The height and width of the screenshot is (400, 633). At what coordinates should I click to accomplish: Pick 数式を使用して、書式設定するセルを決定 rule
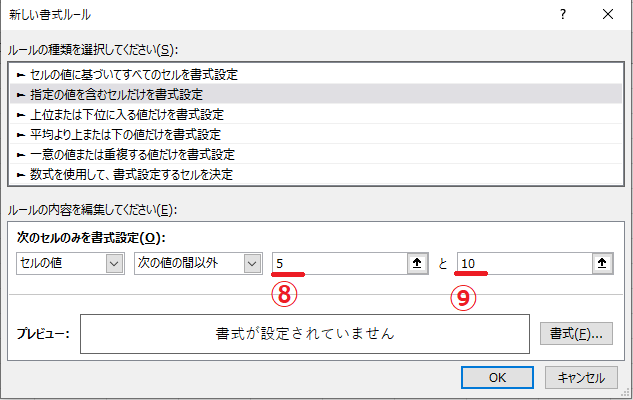(x=316, y=174)
